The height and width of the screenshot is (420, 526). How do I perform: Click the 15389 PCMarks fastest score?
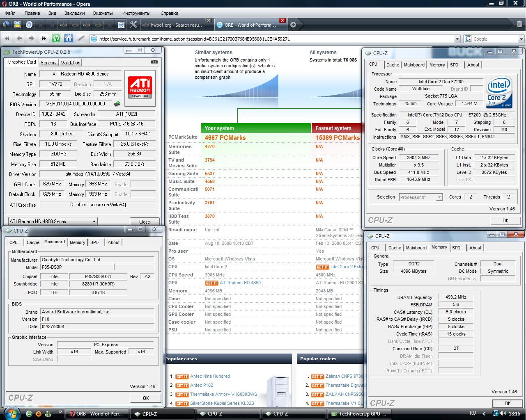338,138
